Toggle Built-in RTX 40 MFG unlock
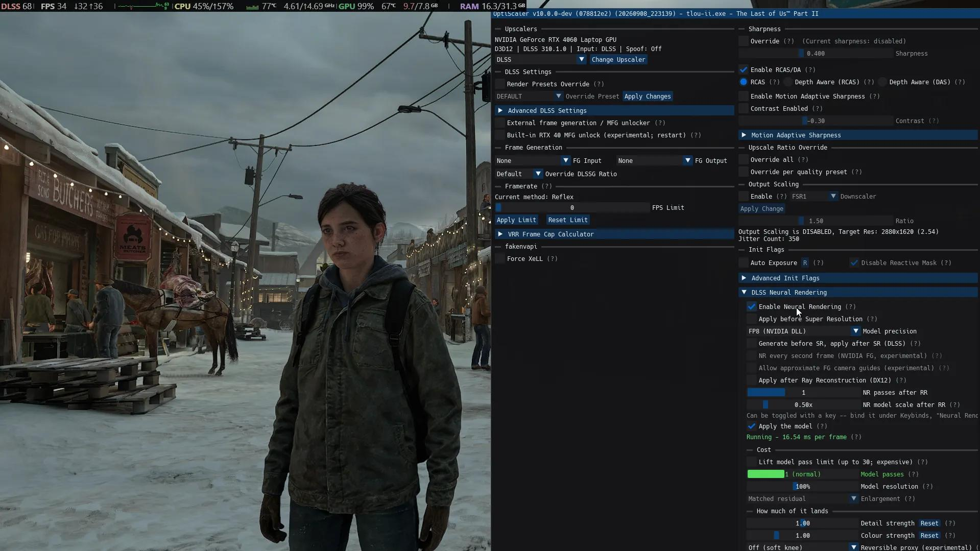 [x=500, y=135]
